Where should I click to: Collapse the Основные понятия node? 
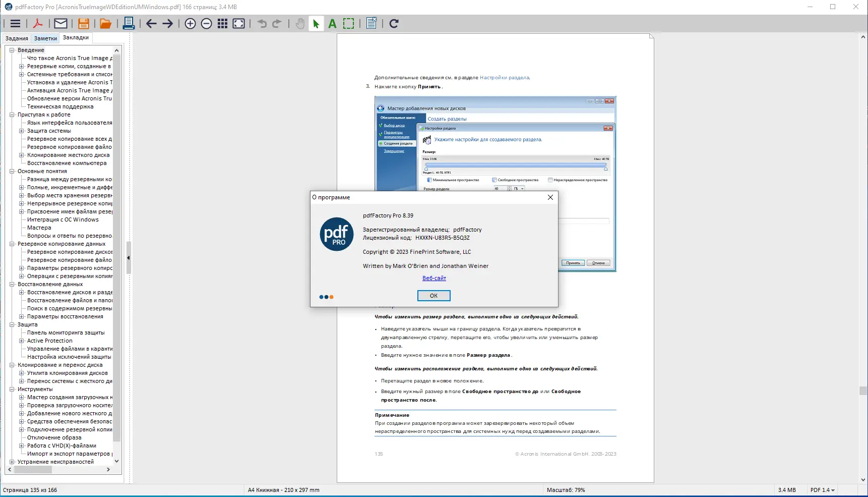pyautogui.click(x=12, y=171)
